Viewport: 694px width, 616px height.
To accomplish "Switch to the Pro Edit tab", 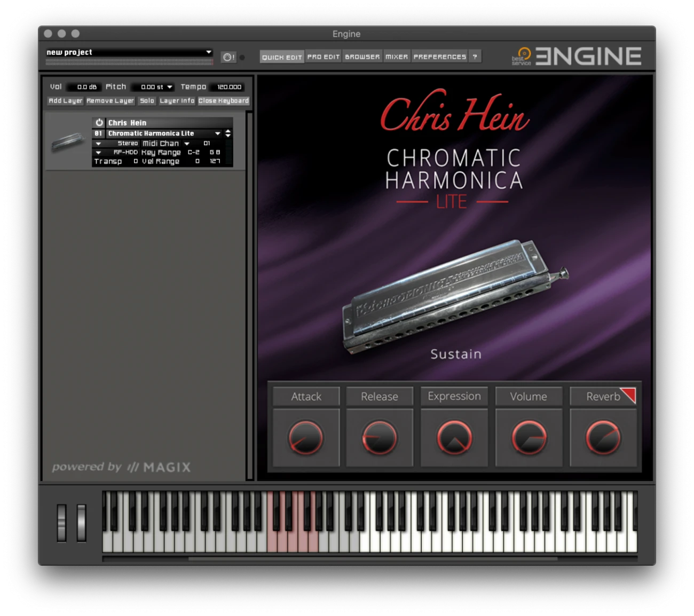I will 324,57.
